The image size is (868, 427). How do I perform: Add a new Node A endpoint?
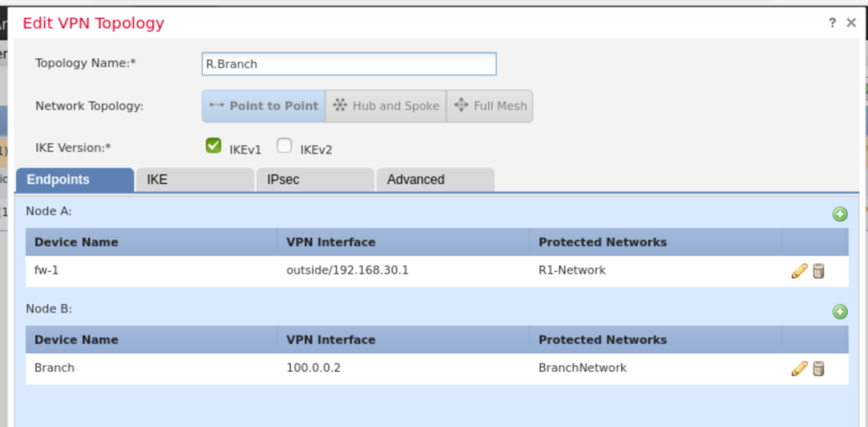click(x=840, y=214)
